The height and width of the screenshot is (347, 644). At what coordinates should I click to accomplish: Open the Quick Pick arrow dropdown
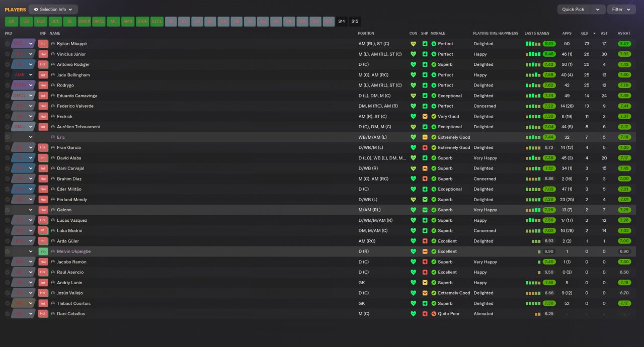(x=598, y=9)
